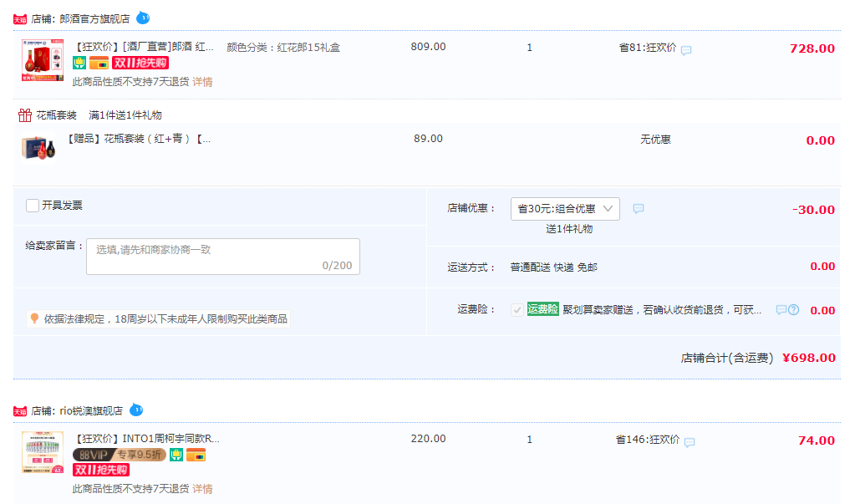855x504 pixels.
Task: Open Wangwang chat icon for rio锐澳旗舰店
Action: (x=135, y=410)
